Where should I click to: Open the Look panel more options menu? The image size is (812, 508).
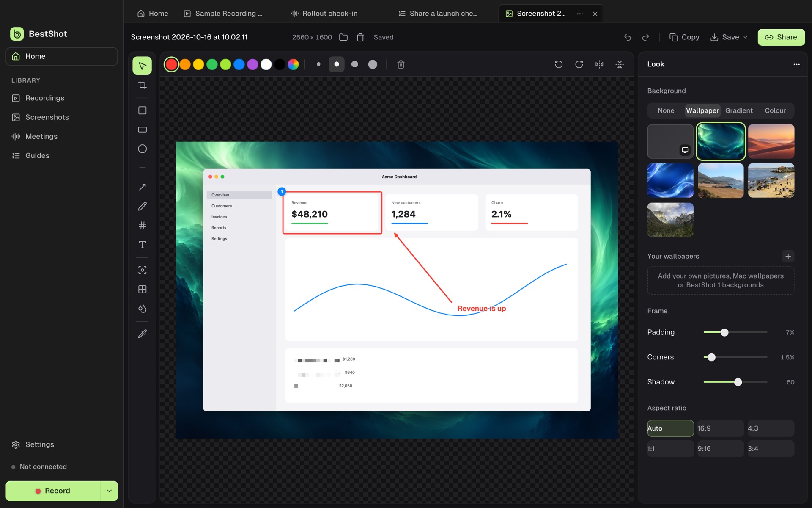pyautogui.click(x=796, y=64)
